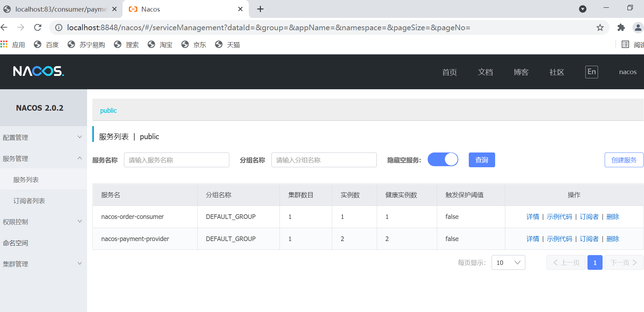Close the localhost:83 consumer tab

[x=114, y=9]
